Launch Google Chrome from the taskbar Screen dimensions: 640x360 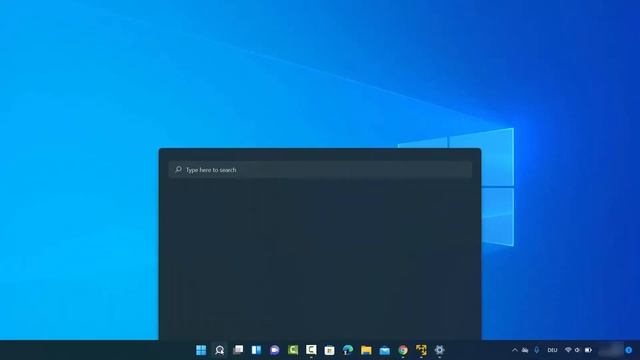(x=403, y=350)
